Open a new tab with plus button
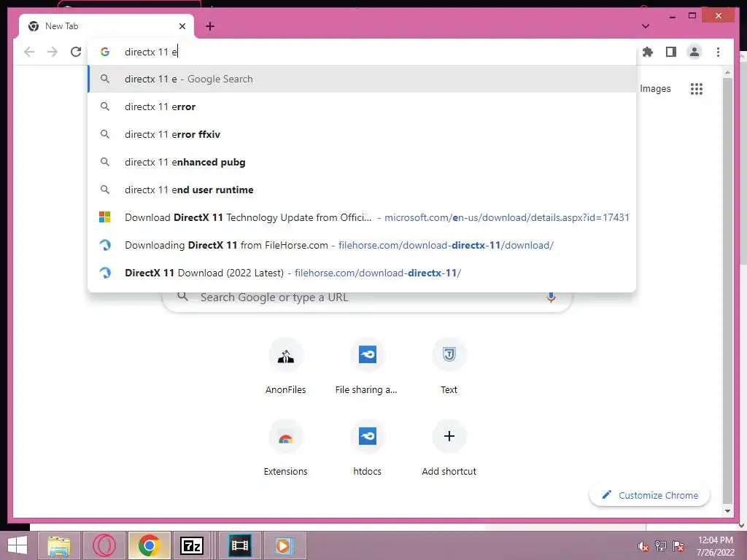The image size is (747, 560). 210,26
